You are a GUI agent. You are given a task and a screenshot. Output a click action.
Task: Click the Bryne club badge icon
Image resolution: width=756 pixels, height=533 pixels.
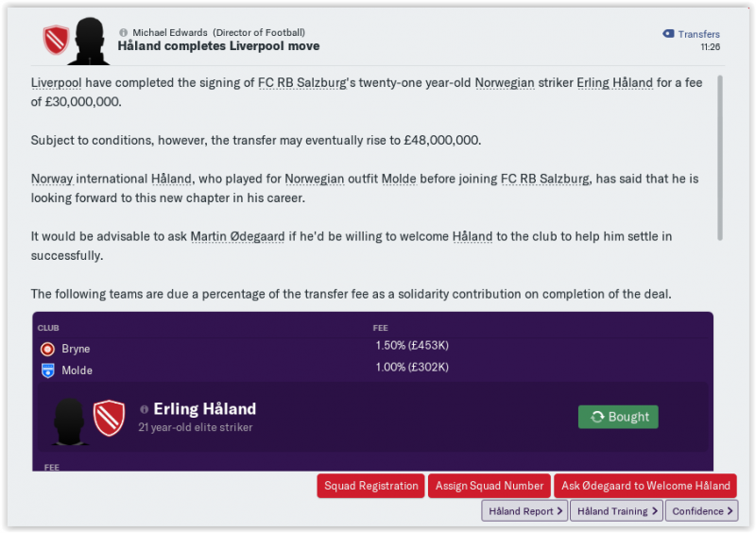(x=47, y=349)
